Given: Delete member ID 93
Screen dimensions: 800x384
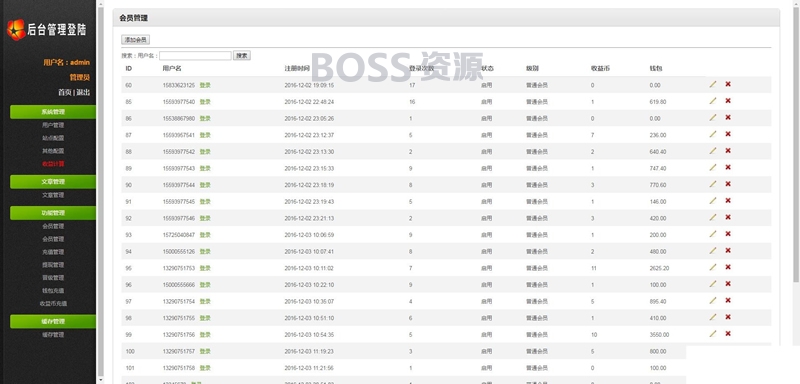Looking at the screenshot, I should click(x=728, y=234).
